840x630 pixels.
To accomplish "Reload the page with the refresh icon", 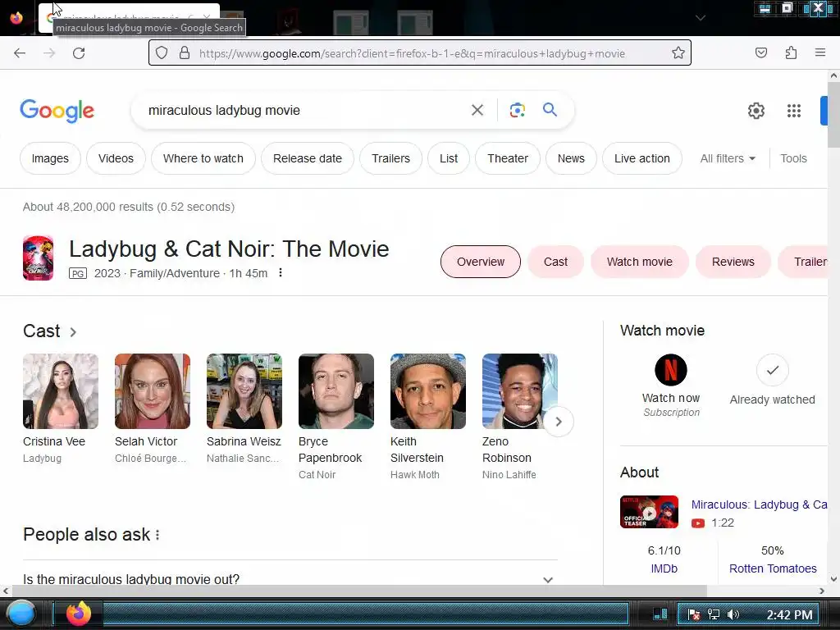I will point(79,53).
